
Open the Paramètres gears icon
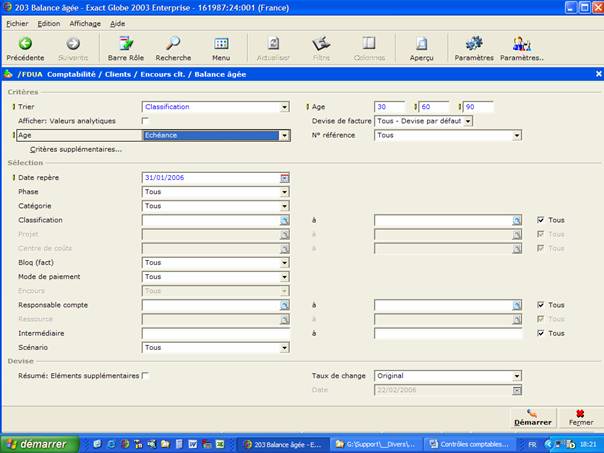[474, 44]
